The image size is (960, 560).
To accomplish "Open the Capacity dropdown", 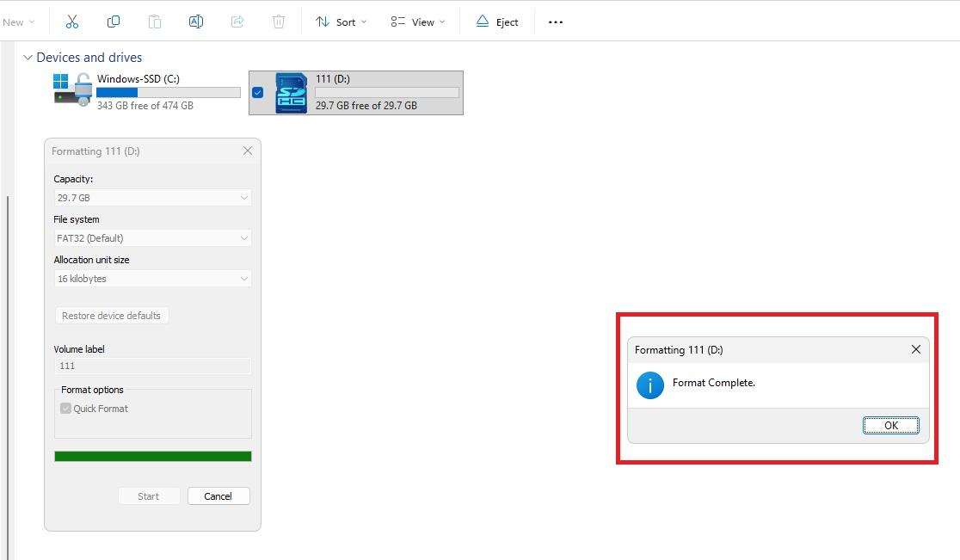I will (x=152, y=198).
